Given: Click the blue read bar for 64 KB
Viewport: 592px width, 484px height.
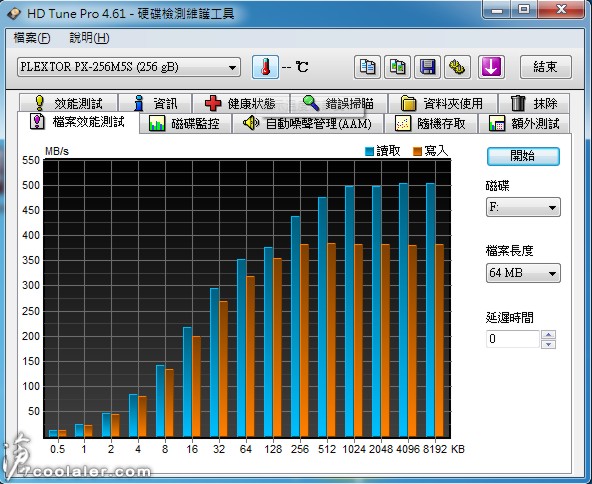Looking at the screenshot, I should click(241, 348).
